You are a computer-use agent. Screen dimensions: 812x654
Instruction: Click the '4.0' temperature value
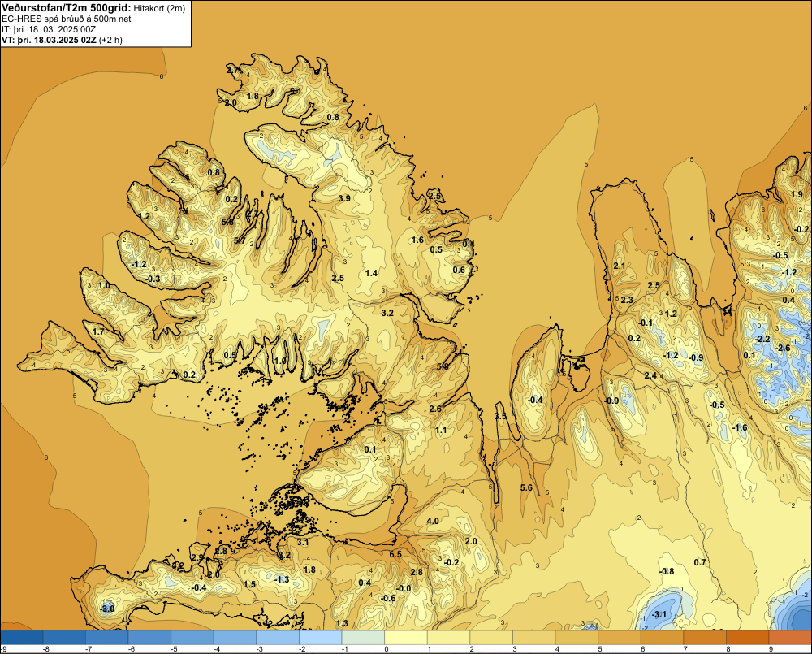coord(433,521)
